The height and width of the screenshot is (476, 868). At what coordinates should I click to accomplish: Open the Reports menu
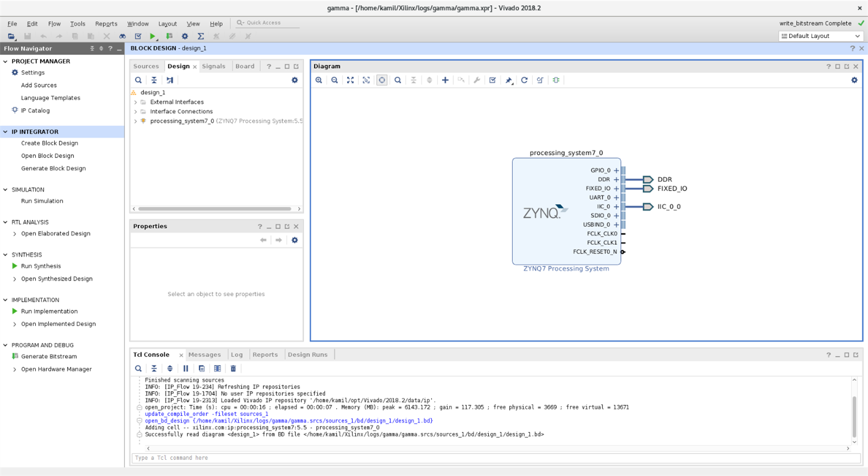(x=106, y=24)
